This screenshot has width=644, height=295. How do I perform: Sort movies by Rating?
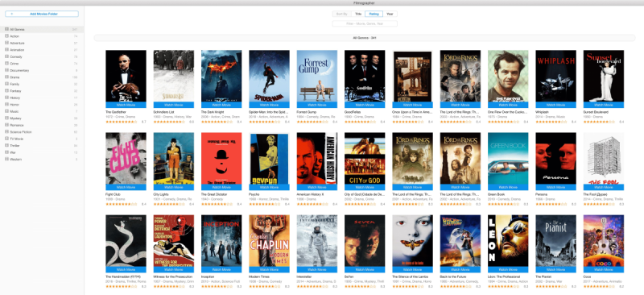pyautogui.click(x=374, y=14)
